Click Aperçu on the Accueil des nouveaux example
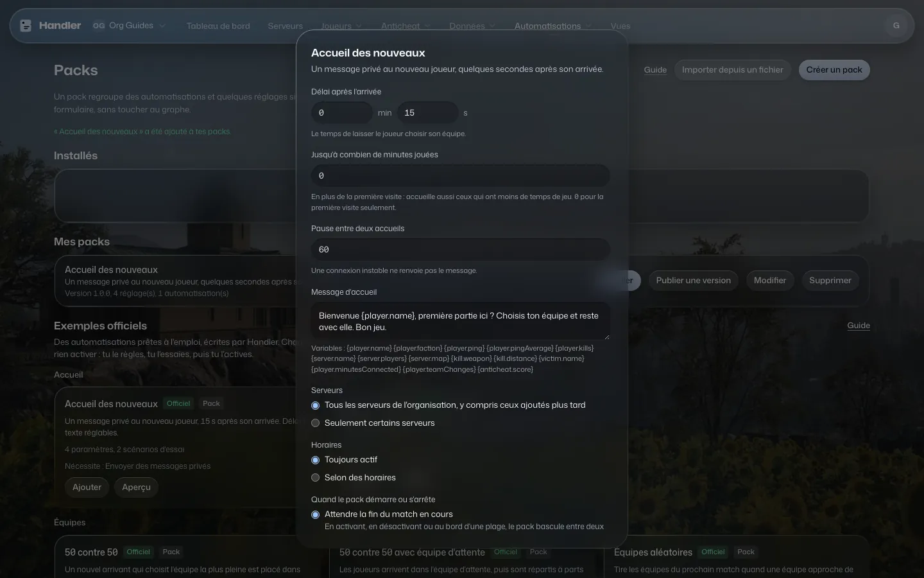924x578 pixels. click(136, 487)
